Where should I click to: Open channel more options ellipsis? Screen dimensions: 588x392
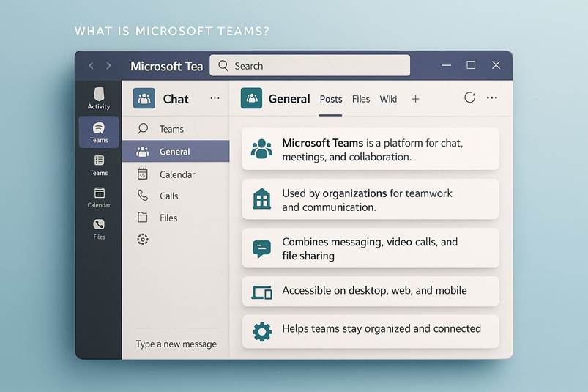(x=492, y=97)
